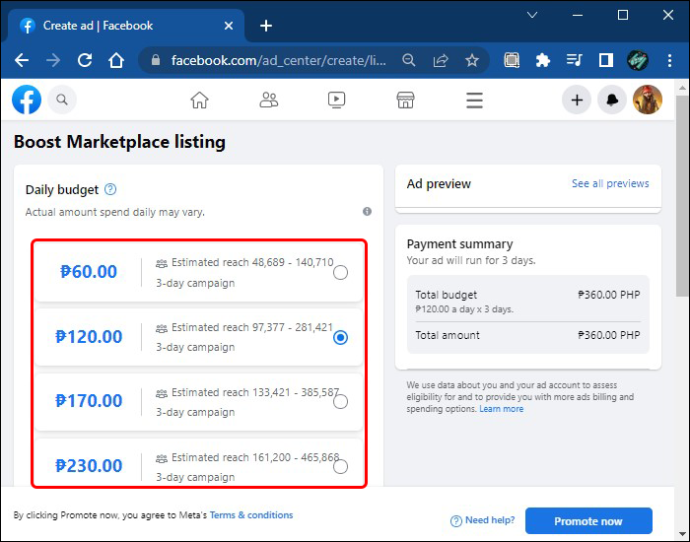
Task: Click the zoom magnifier in address bar
Action: (409, 60)
